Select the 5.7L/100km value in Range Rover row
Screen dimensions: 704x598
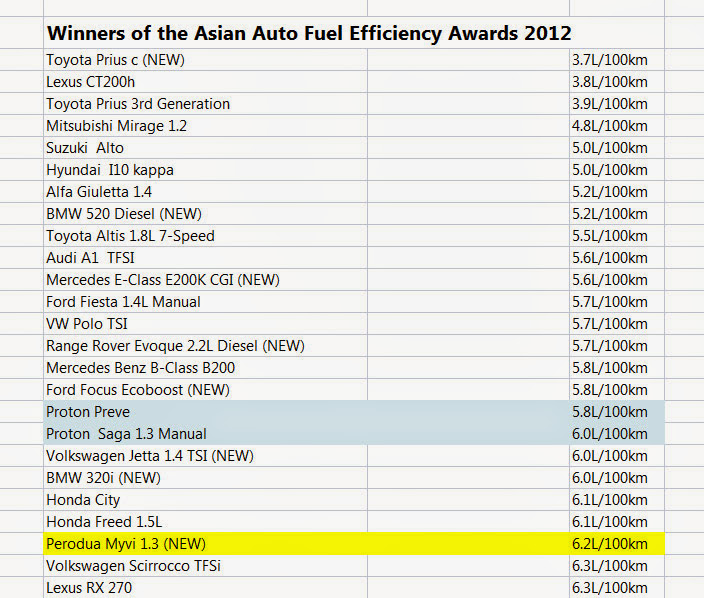coord(617,346)
